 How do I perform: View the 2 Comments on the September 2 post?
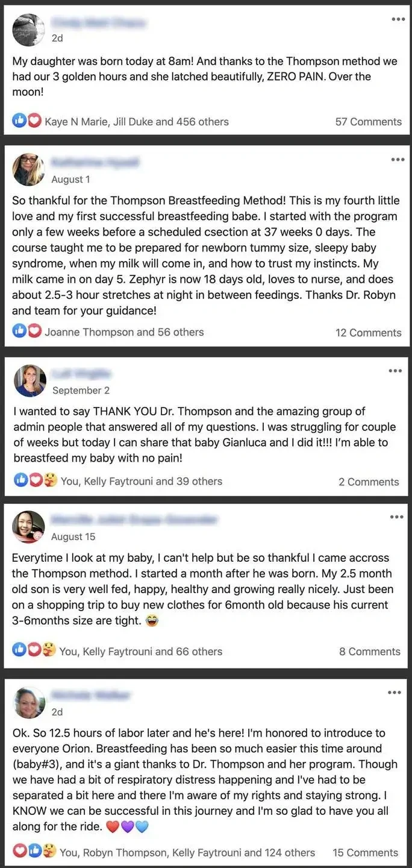tap(369, 482)
